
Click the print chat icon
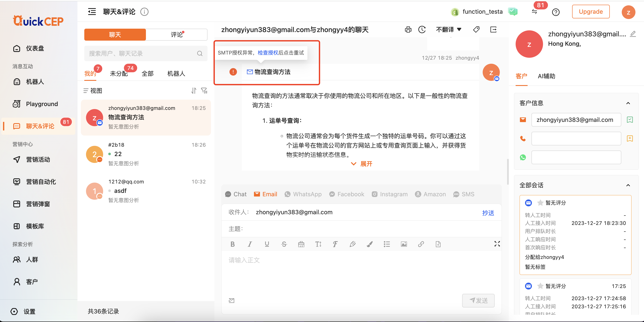click(x=408, y=30)
